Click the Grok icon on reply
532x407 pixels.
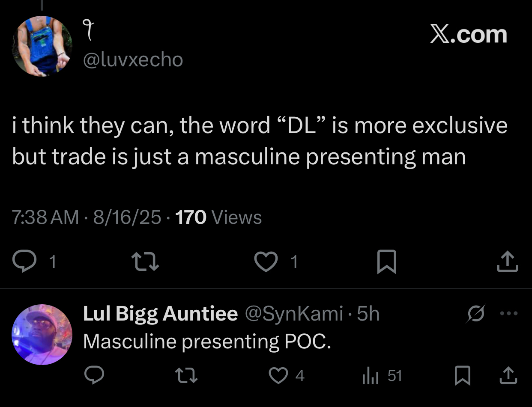tap(476, 314)
